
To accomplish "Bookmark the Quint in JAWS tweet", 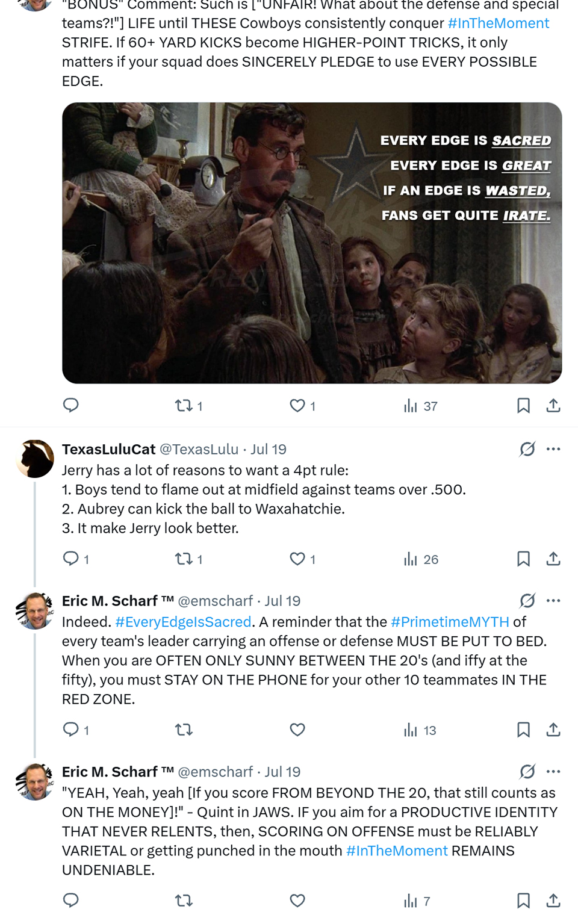I will point(523,901).
